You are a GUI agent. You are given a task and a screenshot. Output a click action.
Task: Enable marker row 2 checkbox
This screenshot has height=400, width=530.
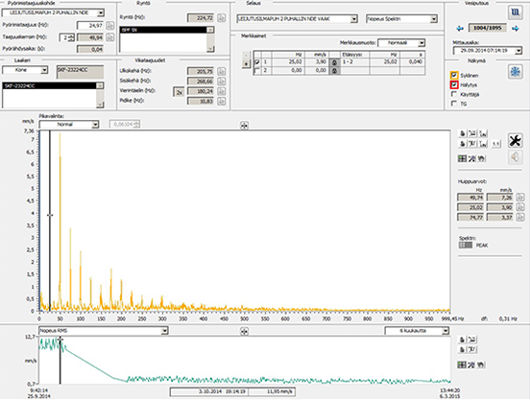[257, 71]
